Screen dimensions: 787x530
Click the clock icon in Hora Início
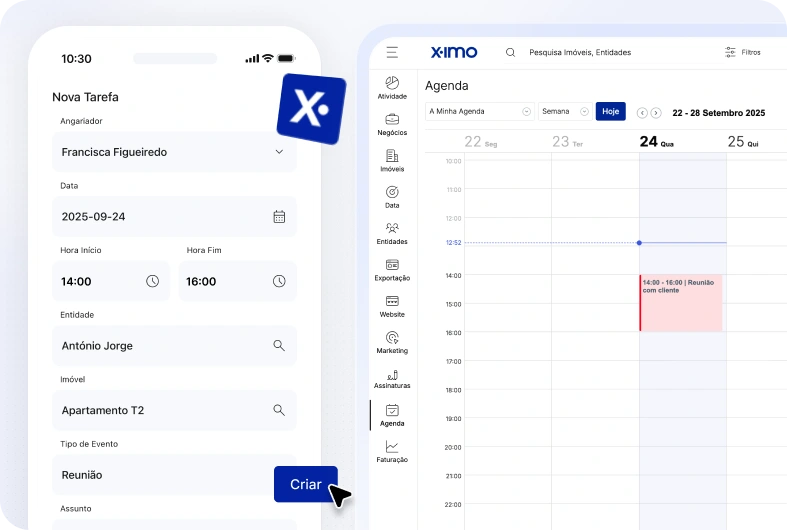click(x=153, y=282)
